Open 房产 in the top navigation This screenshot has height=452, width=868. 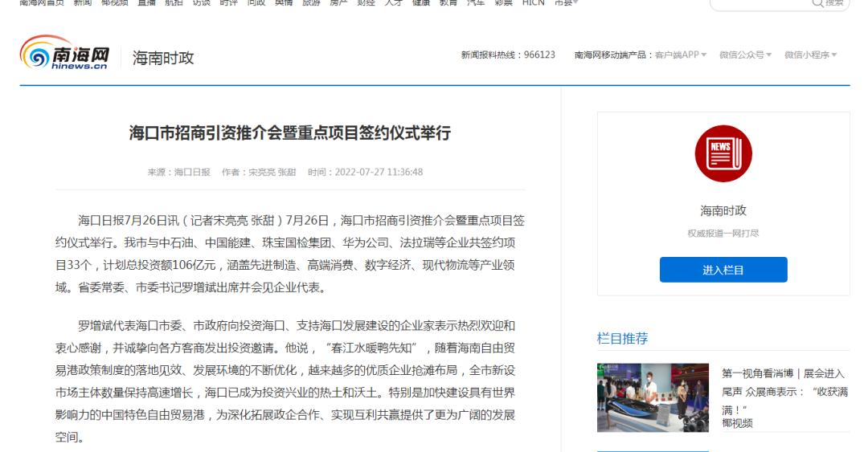338,3
